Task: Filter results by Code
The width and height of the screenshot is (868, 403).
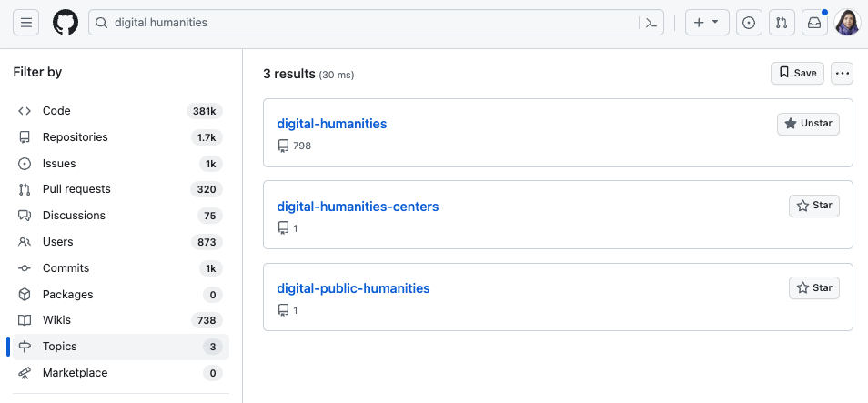Action: [56, 111]
